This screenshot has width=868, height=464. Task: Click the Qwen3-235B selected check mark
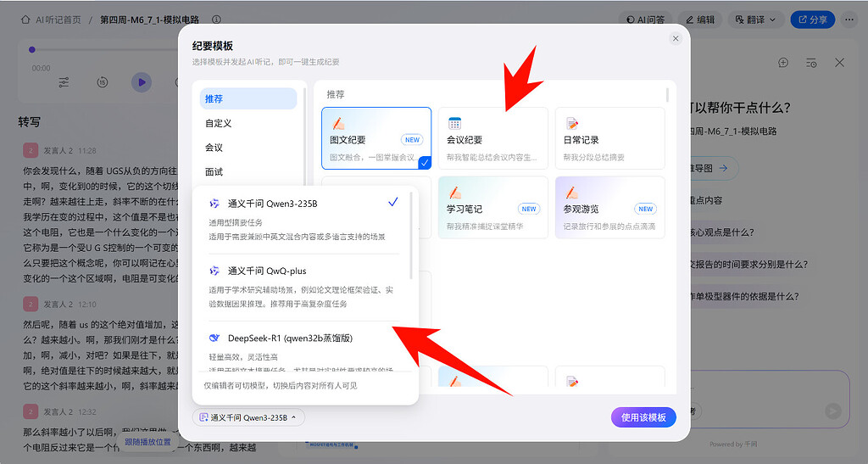tap(393, 203)
